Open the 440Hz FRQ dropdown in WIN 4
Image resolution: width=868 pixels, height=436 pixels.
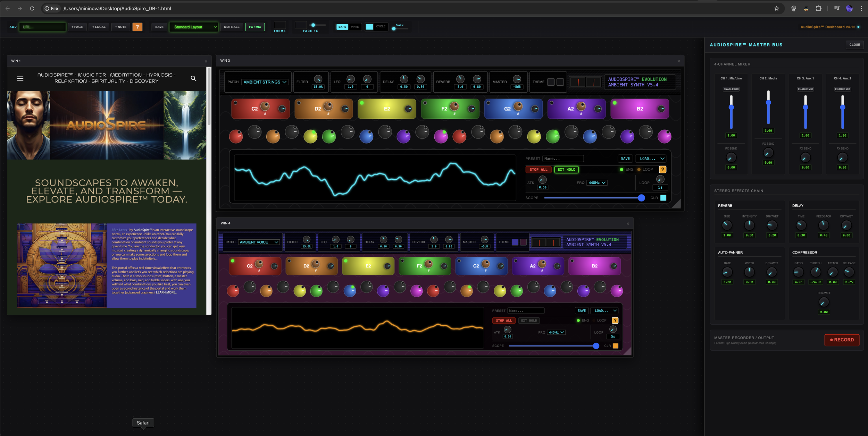tap(556, 332)
